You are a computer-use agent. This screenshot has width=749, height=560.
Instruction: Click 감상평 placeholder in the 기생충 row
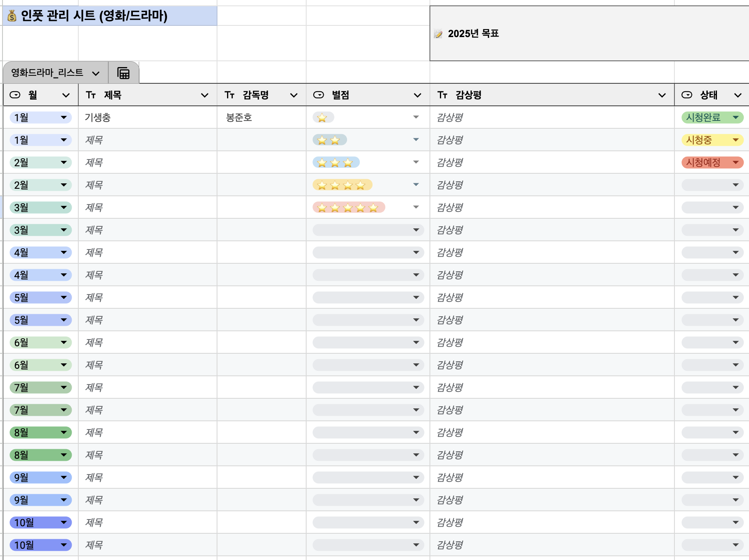click(x=450, y=117)
